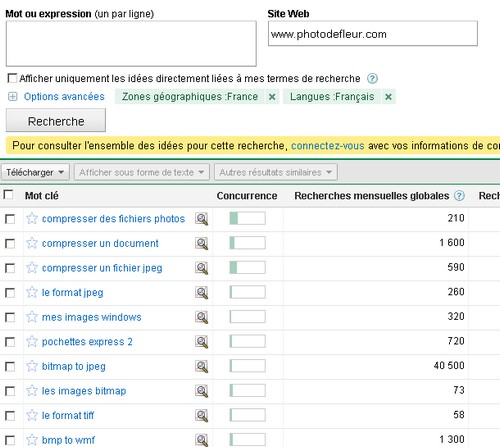Focus the Mot ou expression text area
Viewport: 500px width, 447px height.
[131, 44]
